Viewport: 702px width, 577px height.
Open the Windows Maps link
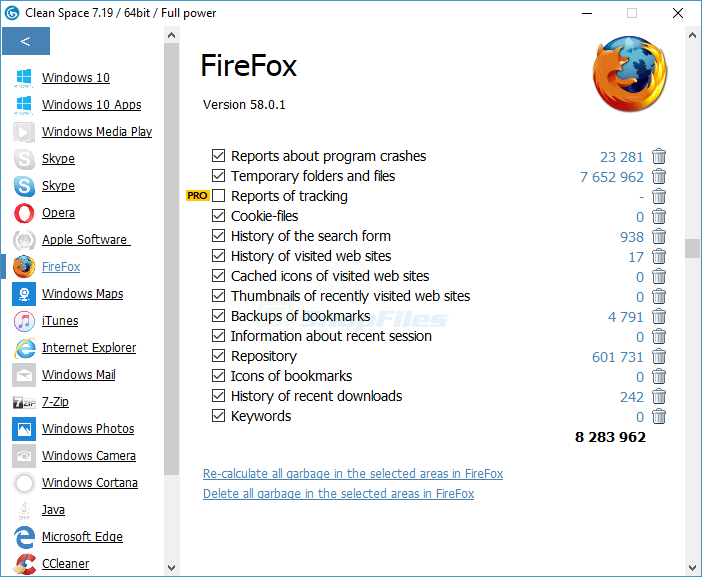pos(82,294)
